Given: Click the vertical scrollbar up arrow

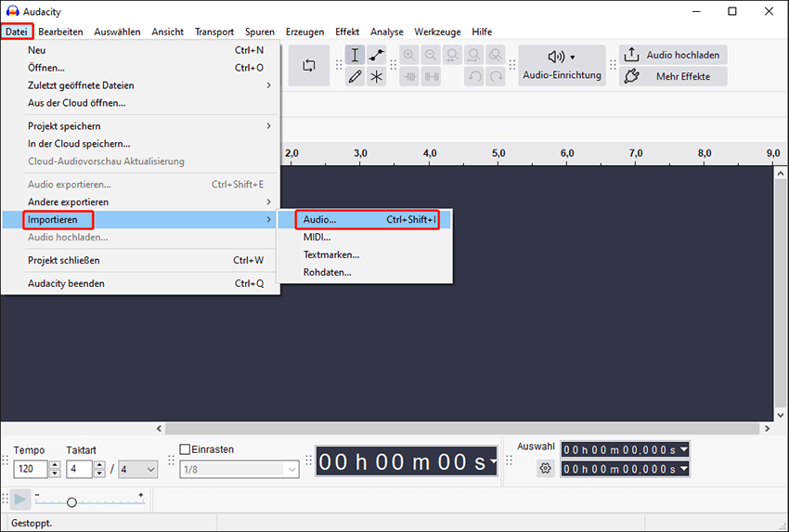Looking at the screenshot, I should pyautogui.click(x=781, y=173).
